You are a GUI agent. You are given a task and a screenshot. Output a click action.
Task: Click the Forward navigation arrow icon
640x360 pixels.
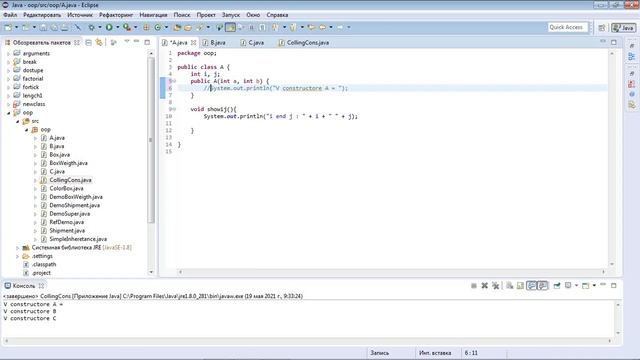[340, 27]
